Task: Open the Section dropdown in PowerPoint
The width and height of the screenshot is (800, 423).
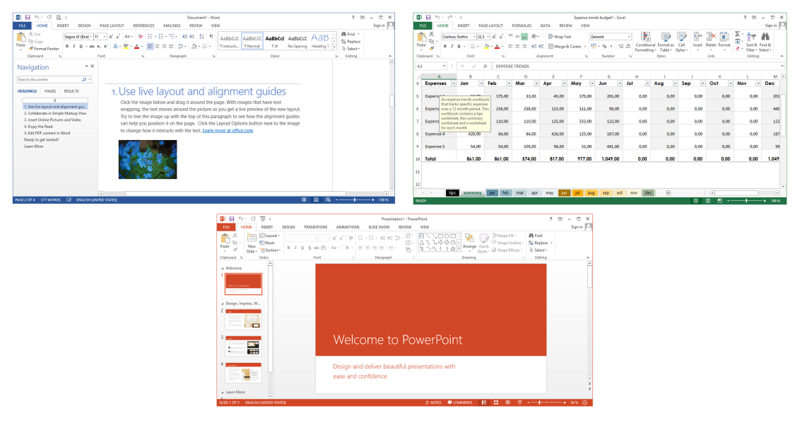Action: pyautogui.click(x=270, y=250)
